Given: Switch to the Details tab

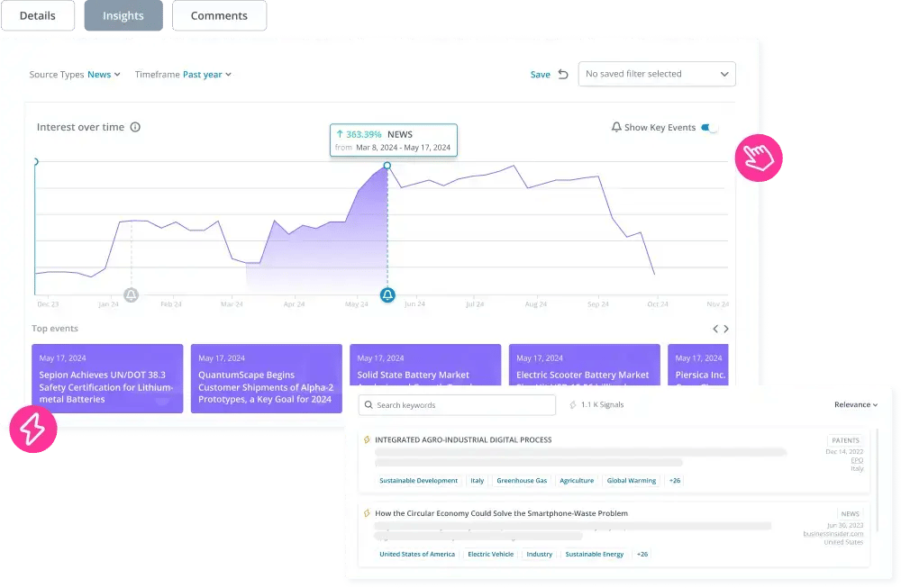Looking at the screenshot, I should (x=37, y=16).
